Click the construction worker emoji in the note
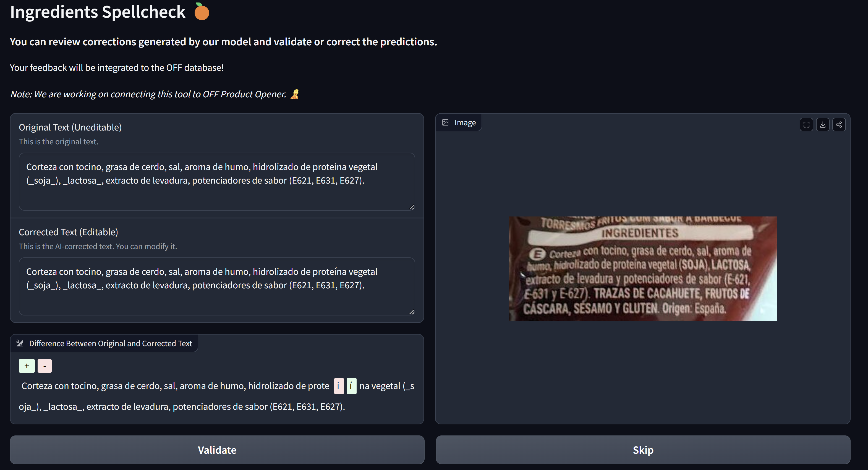 [294, 94]
